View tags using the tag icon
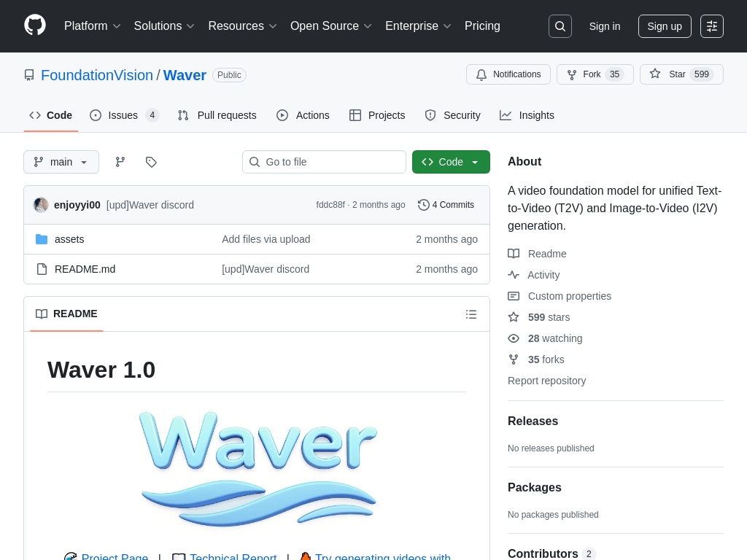The image size is (747, 560). point(151,162)
